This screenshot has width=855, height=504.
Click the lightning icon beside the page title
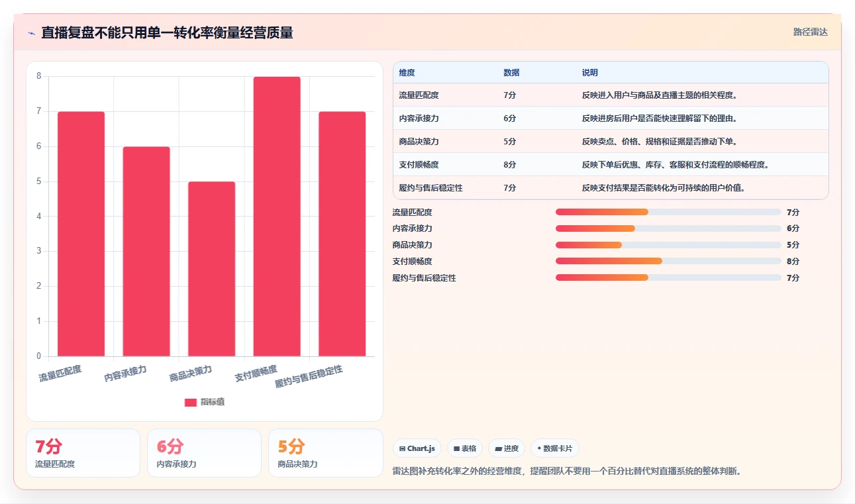click(32, 32)
